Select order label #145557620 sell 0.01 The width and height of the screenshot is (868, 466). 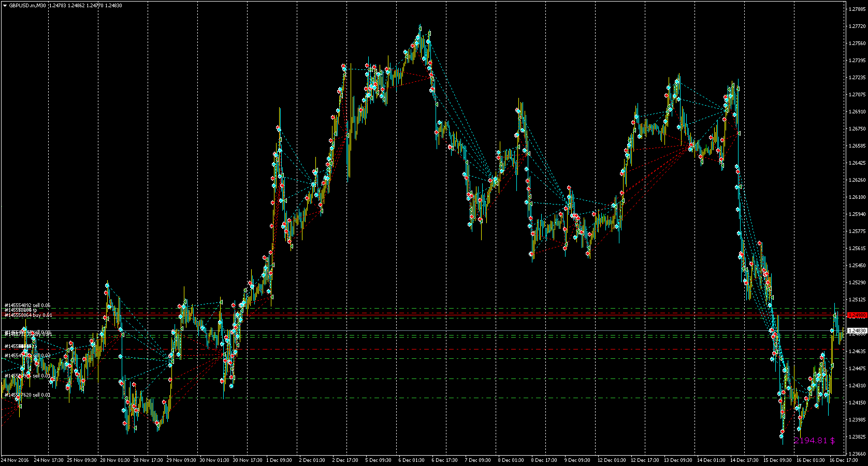pos(27,395)
